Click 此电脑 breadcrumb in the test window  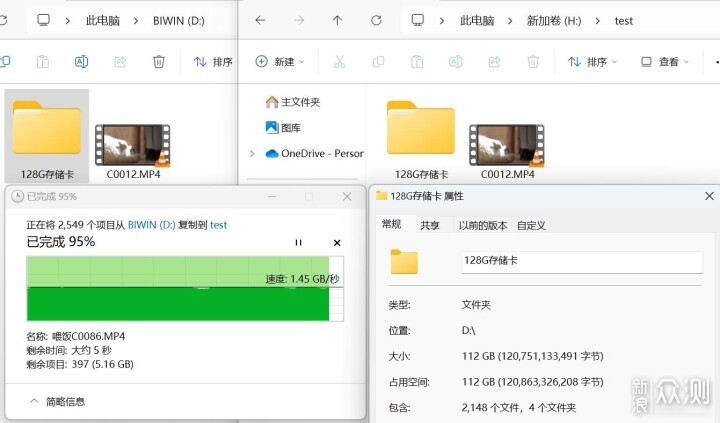[477, 21]
